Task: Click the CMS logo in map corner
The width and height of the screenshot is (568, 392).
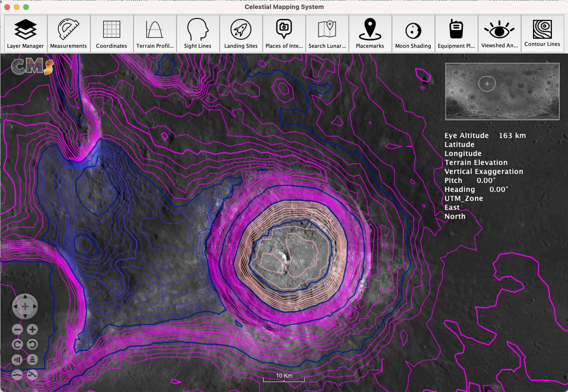Action: click(32, 66)
